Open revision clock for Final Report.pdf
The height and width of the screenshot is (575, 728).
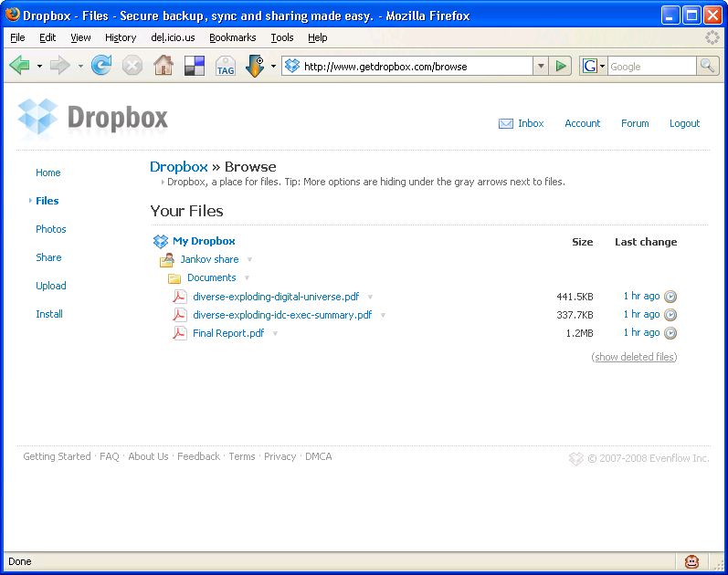coord(670,333)
